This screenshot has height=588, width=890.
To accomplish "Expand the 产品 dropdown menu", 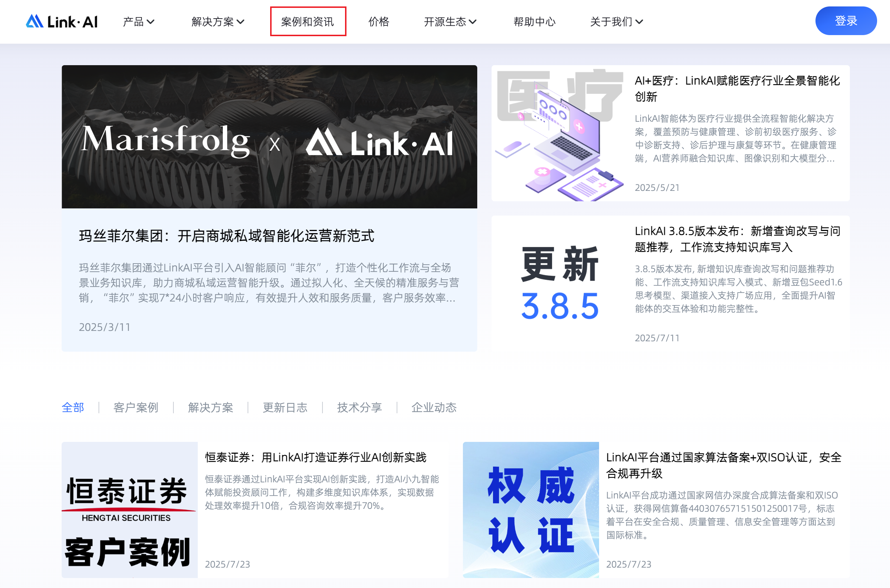I will pos(139,22).
